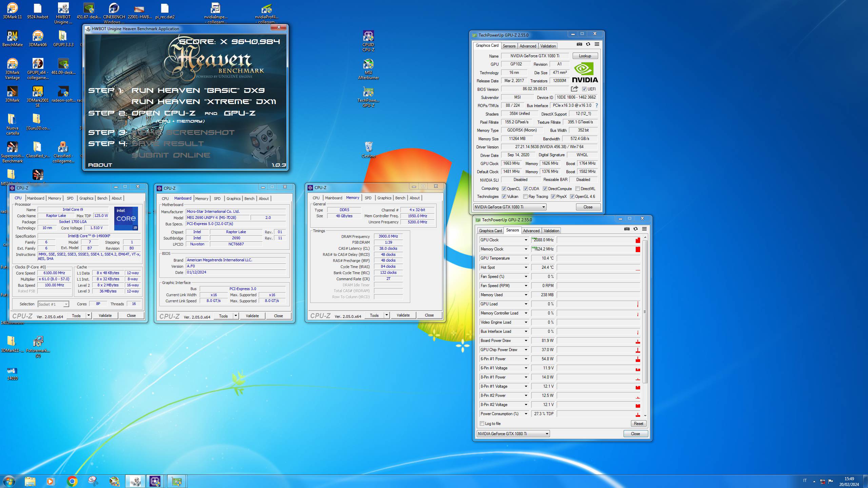Screen dimensions: 868x488
Task: Open Google Chrome from the taskbar
Action: pos(72,481)
